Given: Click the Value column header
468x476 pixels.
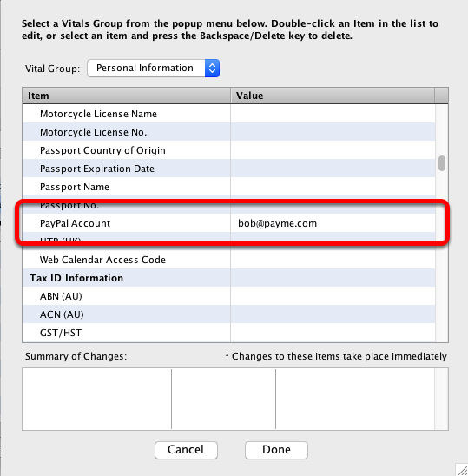Looking at the screenshot, I should [x=333, y=96].
